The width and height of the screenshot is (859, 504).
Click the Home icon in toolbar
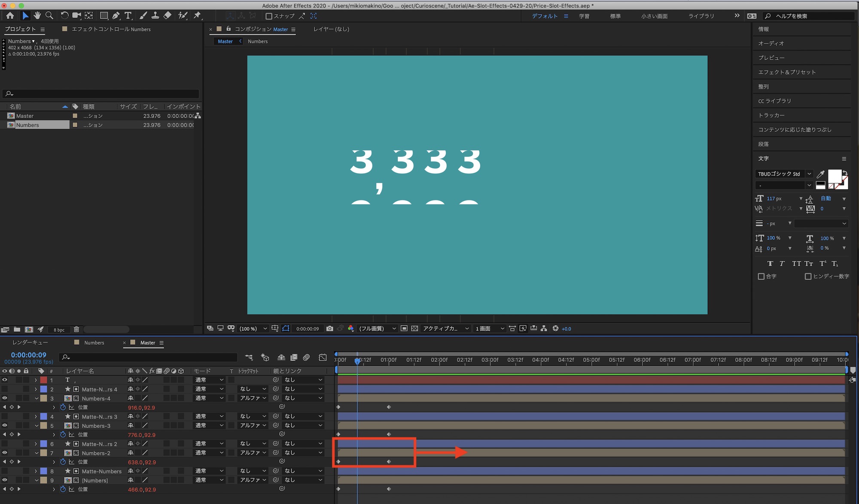tap(10, 15)
